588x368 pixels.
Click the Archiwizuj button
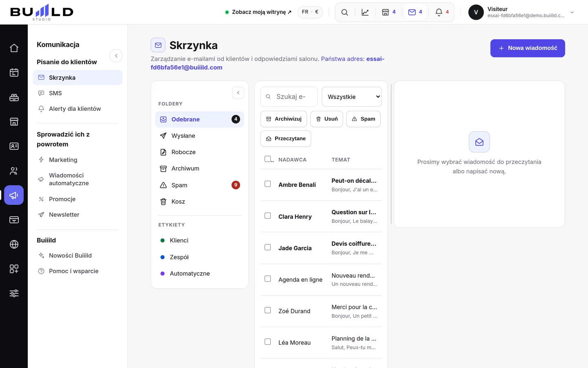click(284, 119)
